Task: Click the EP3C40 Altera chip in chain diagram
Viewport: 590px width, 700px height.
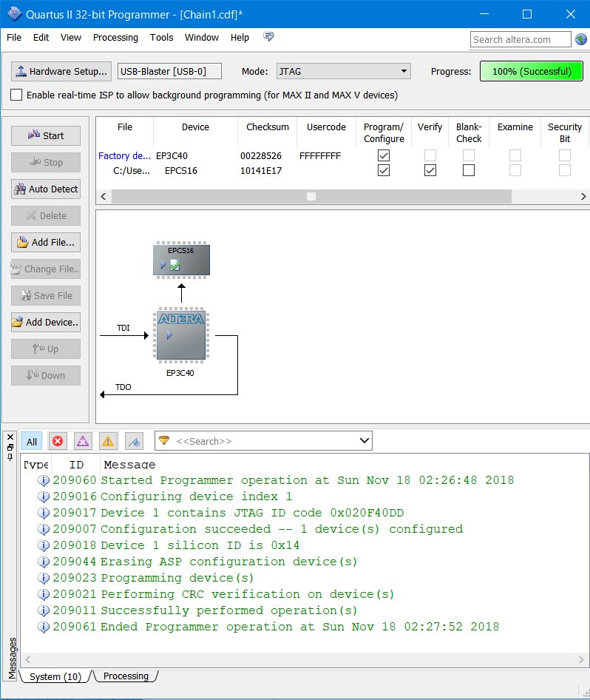Action: point(181,334)
